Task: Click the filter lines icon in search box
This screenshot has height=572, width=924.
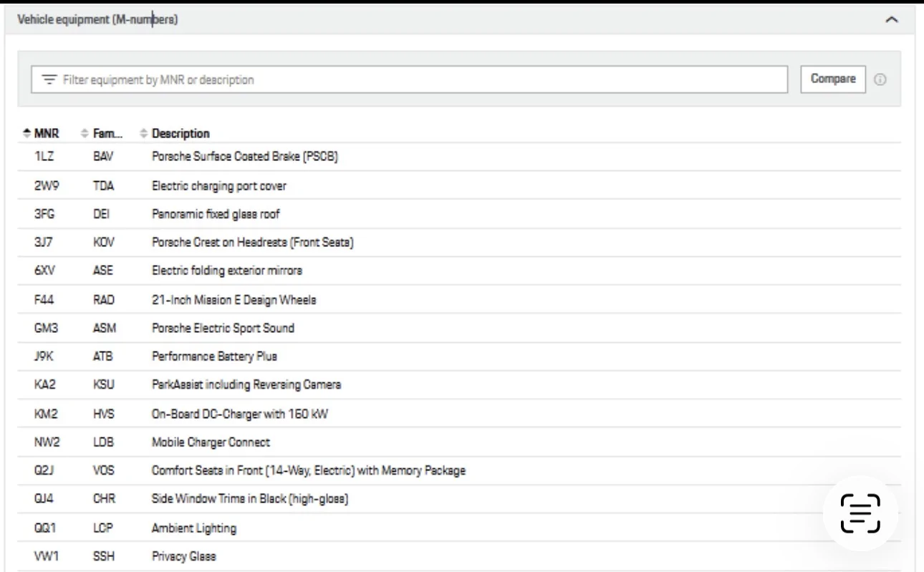Action: click(x=49, y=79)
